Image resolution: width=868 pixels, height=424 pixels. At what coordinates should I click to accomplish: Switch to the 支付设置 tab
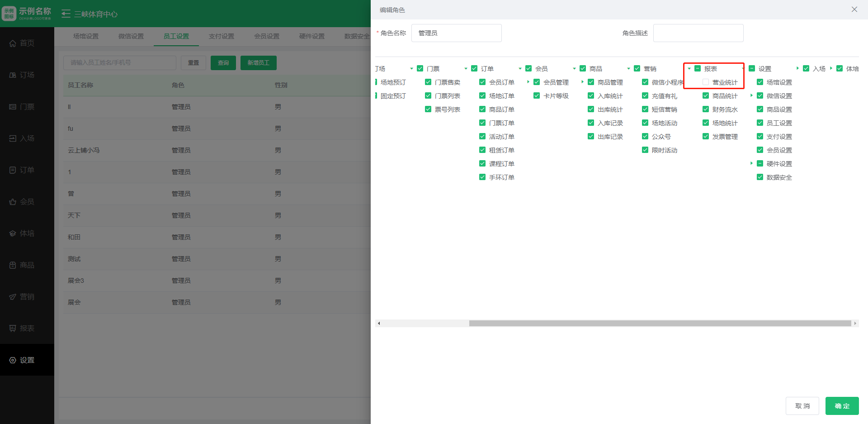click(x=222, y=36)
